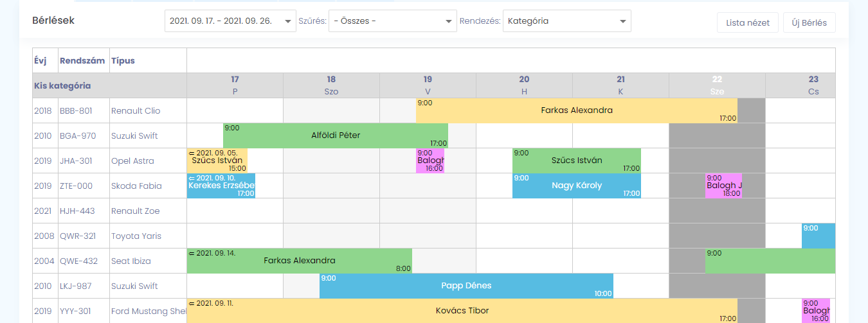This screenshot has width=868, height=323.
Task: Create a new rental with Új Bérlés
Action: 809,22
